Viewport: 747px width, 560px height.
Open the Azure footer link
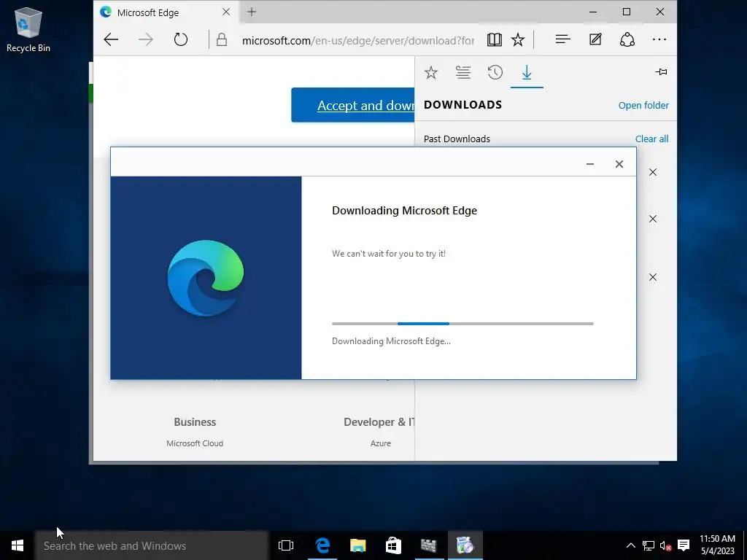pos(381,443)
